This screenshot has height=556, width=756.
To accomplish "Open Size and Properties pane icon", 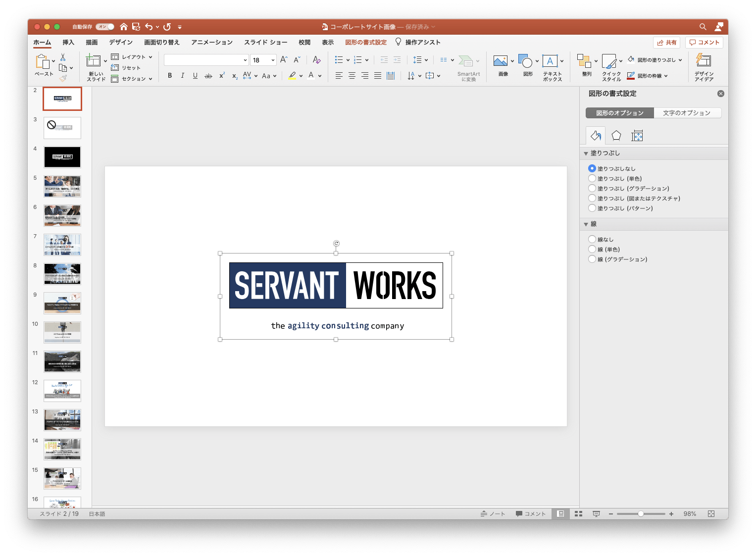I will click(637, 136).
